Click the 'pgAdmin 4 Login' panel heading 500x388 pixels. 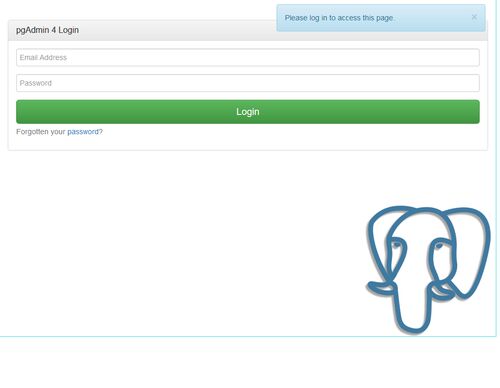[x=47, y=30]
